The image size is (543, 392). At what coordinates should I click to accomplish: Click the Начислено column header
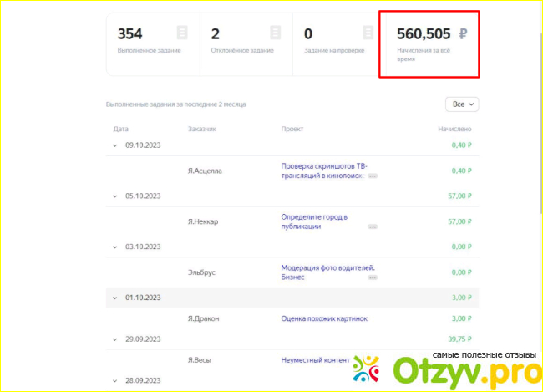coord(454,130)
